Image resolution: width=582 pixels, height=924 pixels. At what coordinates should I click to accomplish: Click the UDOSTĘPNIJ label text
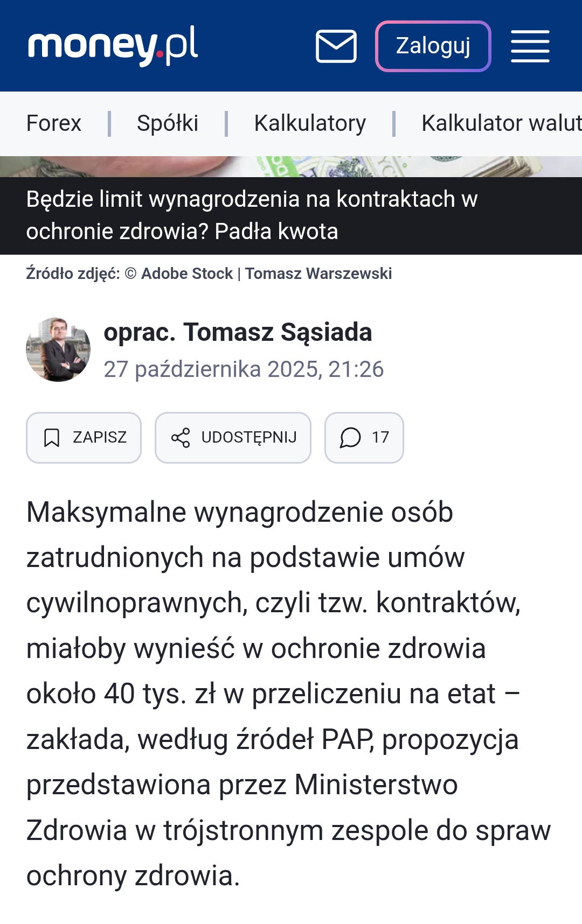[x=249, y=437]
